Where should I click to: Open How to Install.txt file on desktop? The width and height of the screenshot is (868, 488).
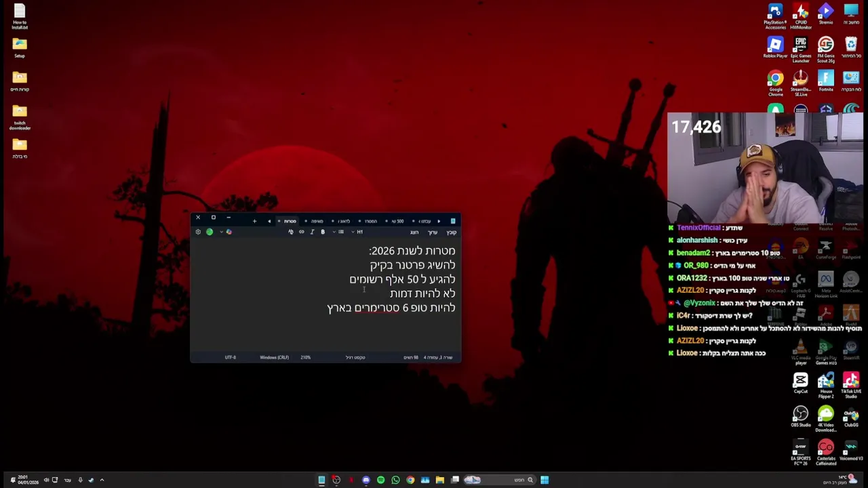coord(20,16)
